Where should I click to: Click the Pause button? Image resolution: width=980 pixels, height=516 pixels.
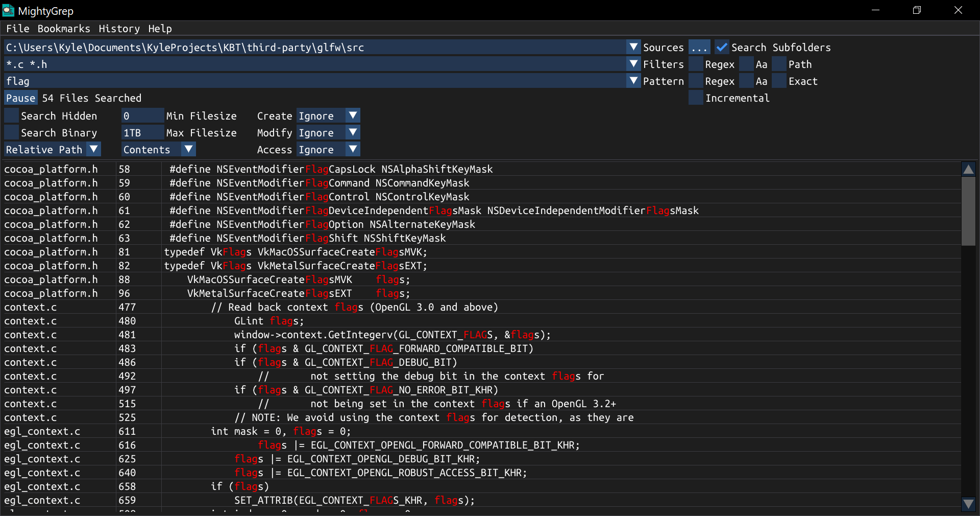click(21, 98)
